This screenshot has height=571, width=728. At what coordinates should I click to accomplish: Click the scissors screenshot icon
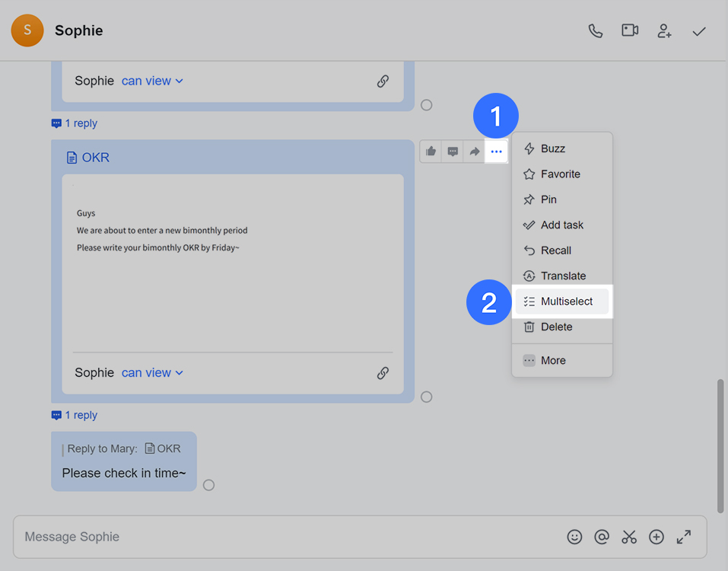click(629, 537)
